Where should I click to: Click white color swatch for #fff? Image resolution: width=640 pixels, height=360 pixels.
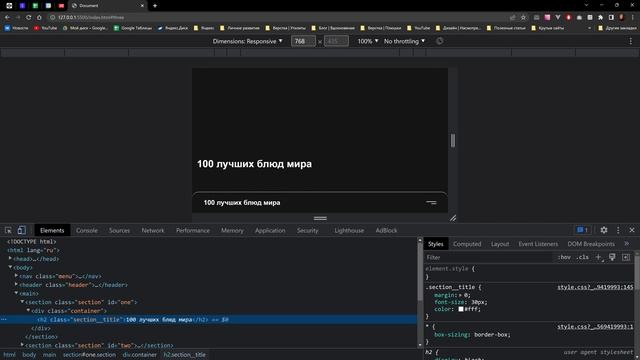tap(461, 309)
